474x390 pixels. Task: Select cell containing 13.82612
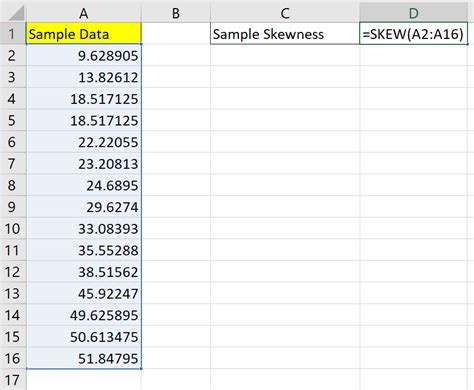coord(84,77)
